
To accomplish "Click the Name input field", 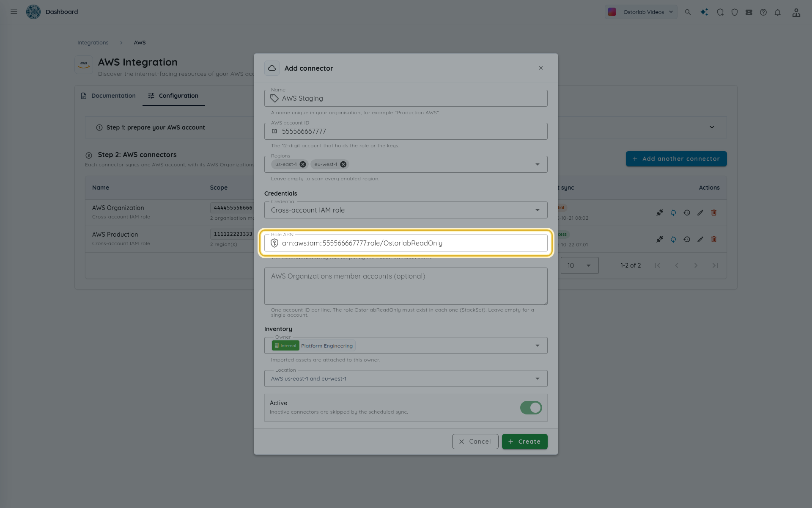I will coord(406,98).
